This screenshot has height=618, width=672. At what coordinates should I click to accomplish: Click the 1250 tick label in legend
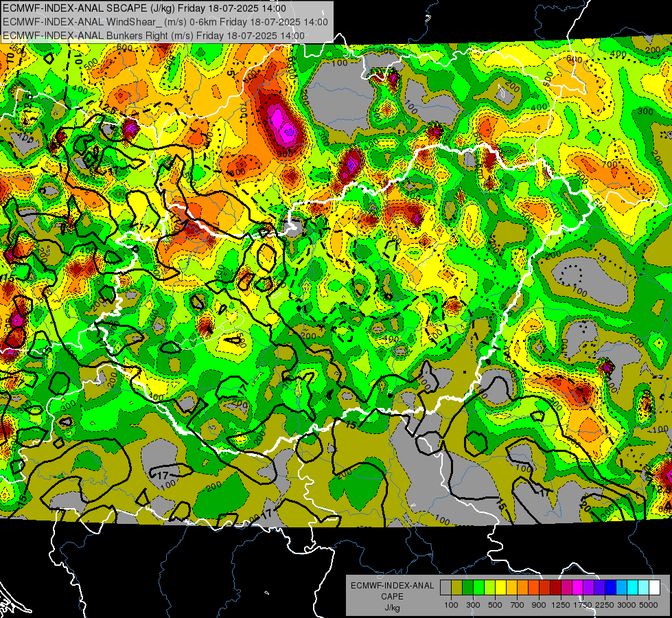[561, 605]
